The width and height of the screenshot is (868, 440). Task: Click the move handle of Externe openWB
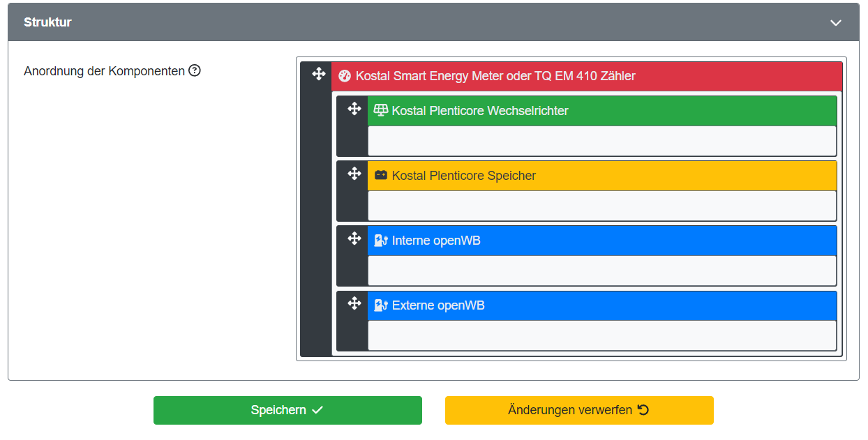[x=354, y=303]
